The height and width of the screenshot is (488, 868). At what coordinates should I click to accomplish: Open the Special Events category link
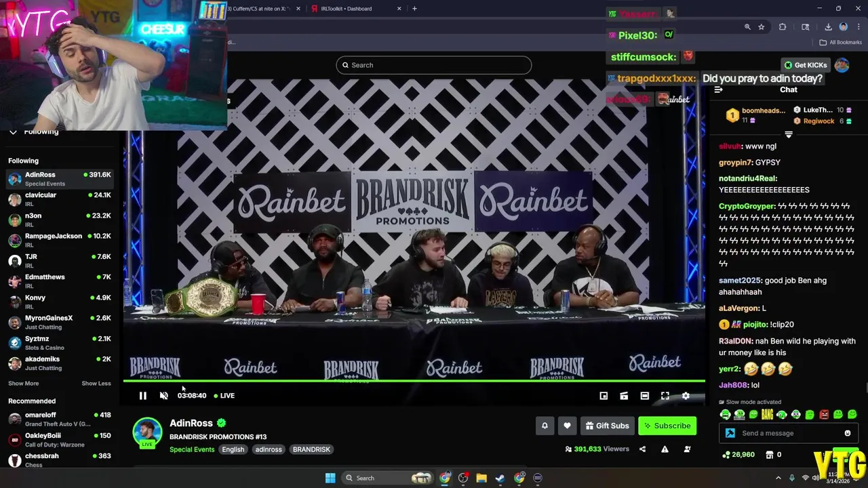(192, 449)
